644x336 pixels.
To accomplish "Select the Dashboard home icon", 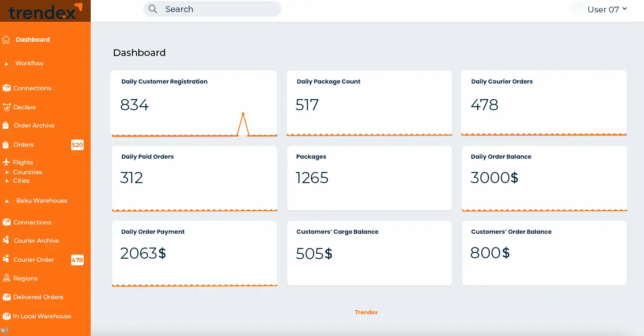I will [6, 39].
